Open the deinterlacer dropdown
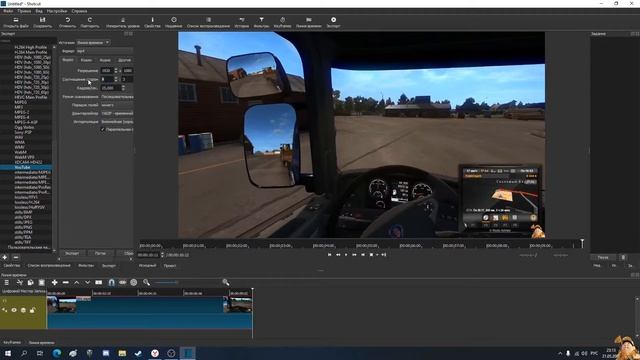Viewport: 640px width, 360px height. 117,113
